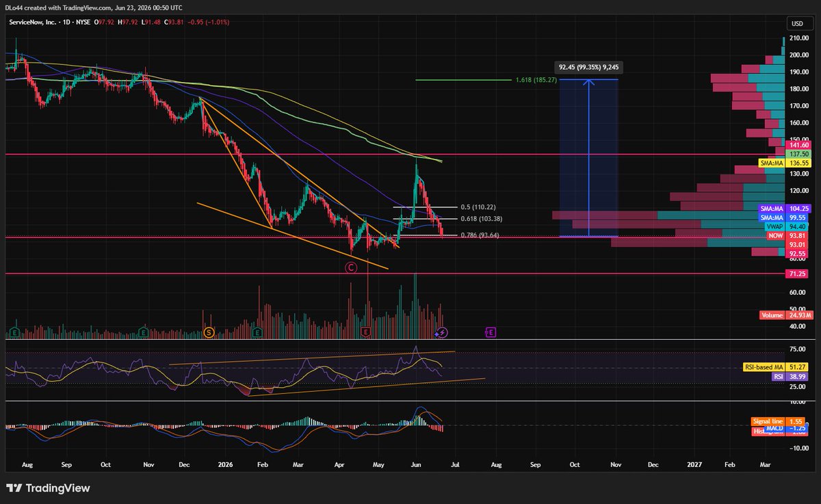Select the green 1.618 extension line
Screen dimensions: 821x504
tap(463, 80)
